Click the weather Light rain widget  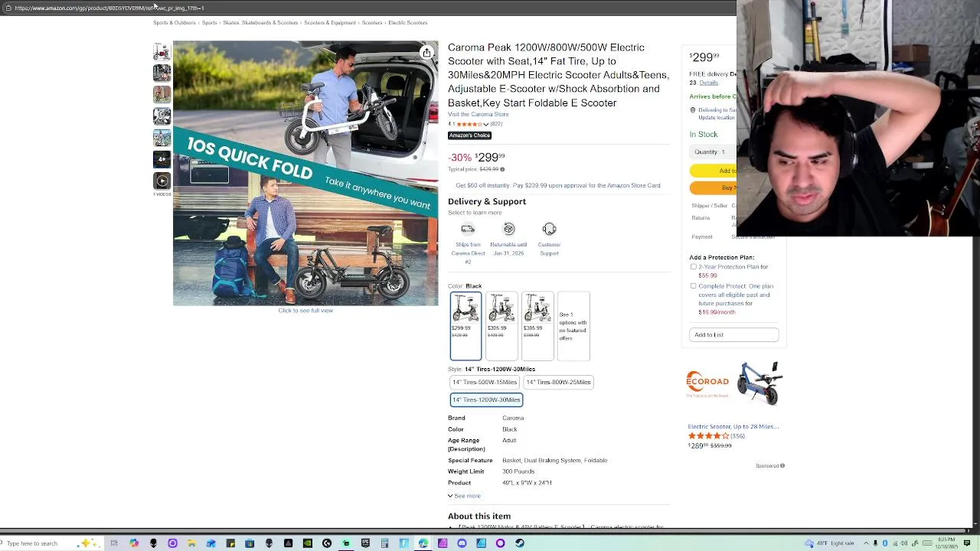pyautogui.click(x=830, y=543)
